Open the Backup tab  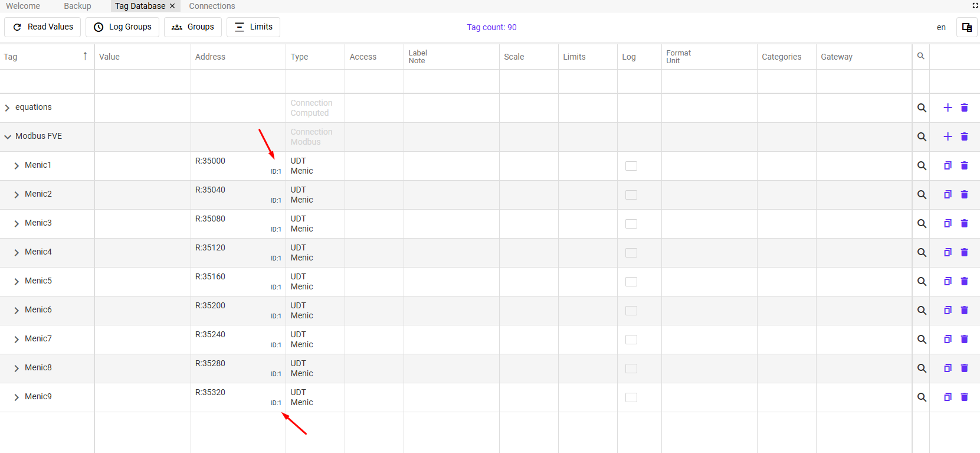coord(77,6)
